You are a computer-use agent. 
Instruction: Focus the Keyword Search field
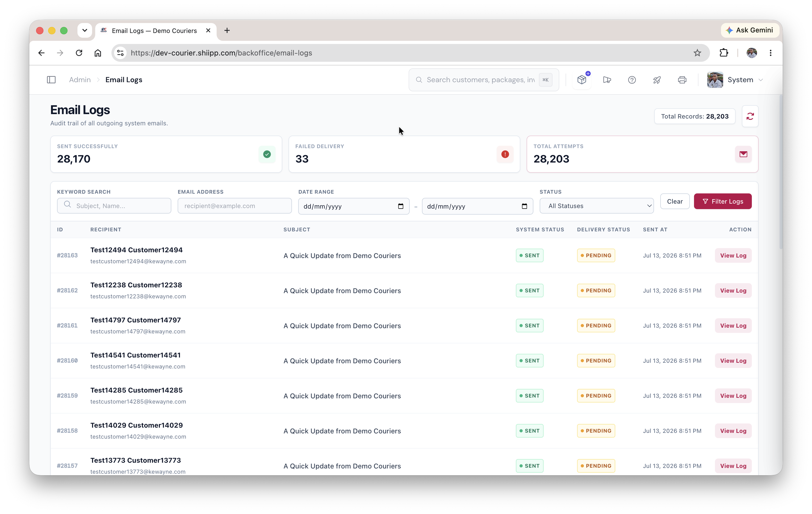point(114,206)
